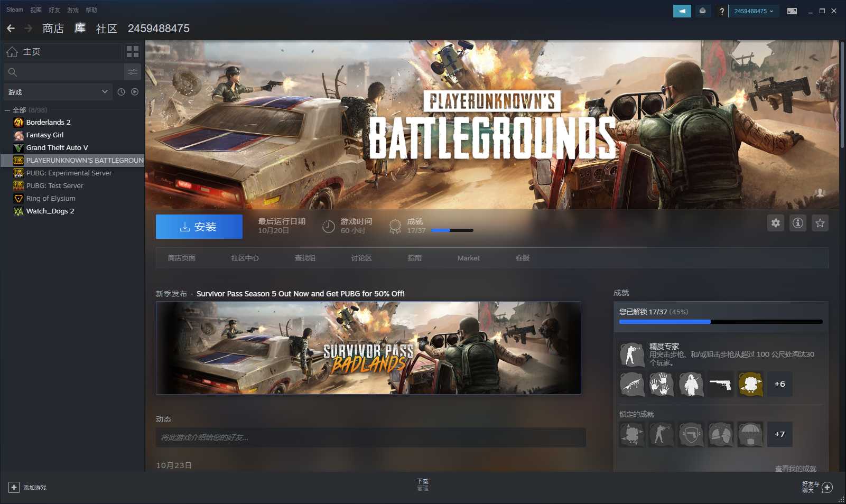The width and height of the screenshot is (846, 504).
Task: Select Grand Theft Auto V in library
Action: coord(72,147)
